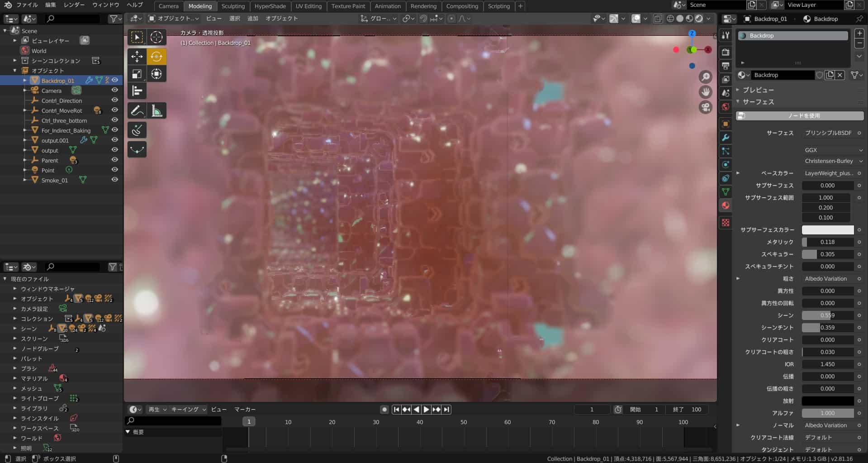The image size is (868, 463).
Task: Open the World properties tab icon
Action: click(x=726, y=106)
